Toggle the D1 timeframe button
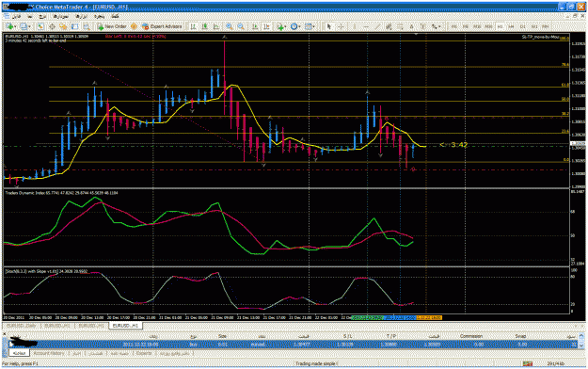 pyautogui.click(x=522, y=26)
